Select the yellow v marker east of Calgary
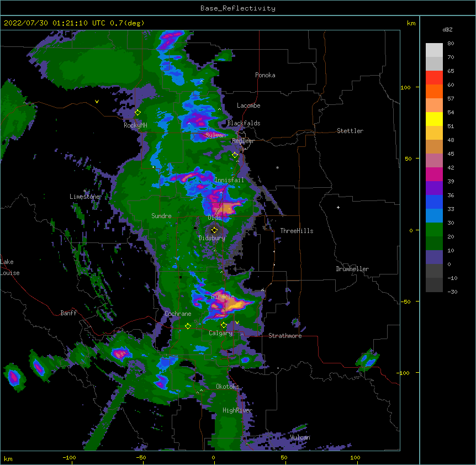Image resolution: width=476 pixels, height=465 pixels. [x=237, y=323]
